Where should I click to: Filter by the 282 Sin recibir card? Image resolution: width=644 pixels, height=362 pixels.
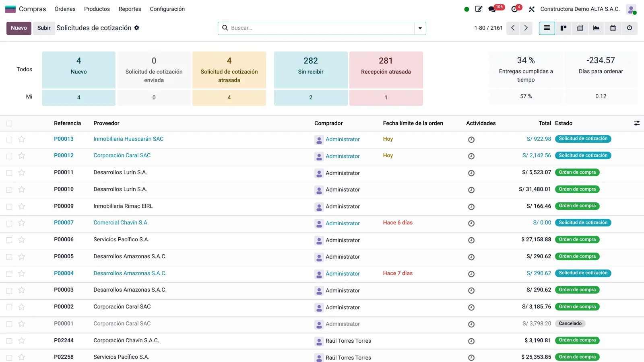(x=311, y=70)
